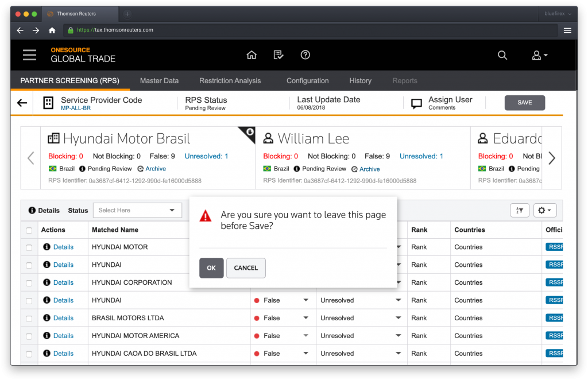Image resolution: width=588 pixels, height=380 pixels.
Task: Click the MP-ALL-BR service provider code link
Action: 76,108
